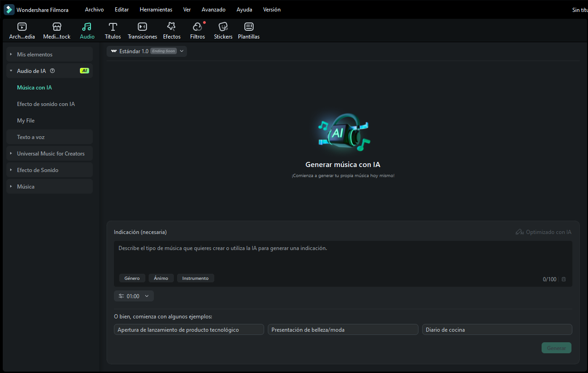The height and width of the screenshot is (373, 588).
Task: Open the Instrumento tag selector
Action: (x=195, y=278)
